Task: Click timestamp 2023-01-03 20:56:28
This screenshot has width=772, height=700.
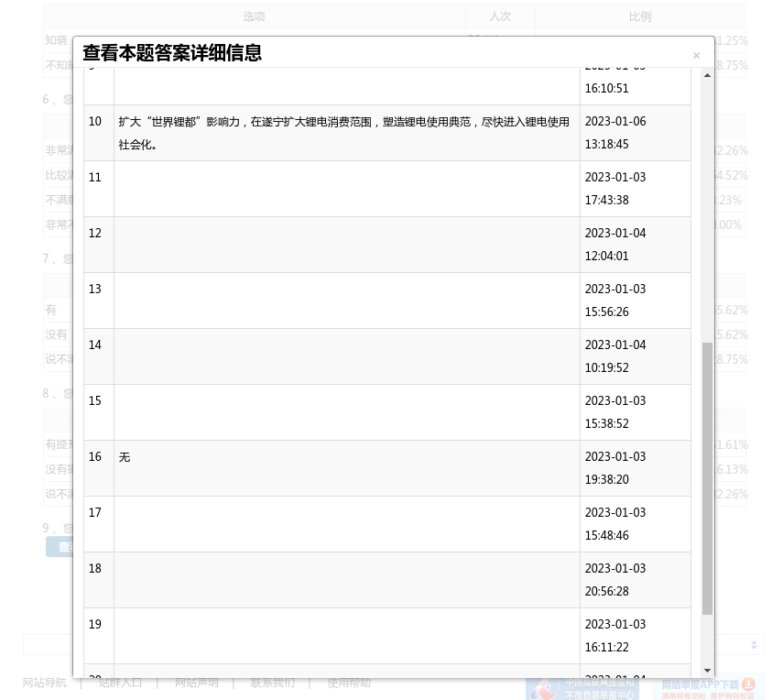Action: click(615, 580)
